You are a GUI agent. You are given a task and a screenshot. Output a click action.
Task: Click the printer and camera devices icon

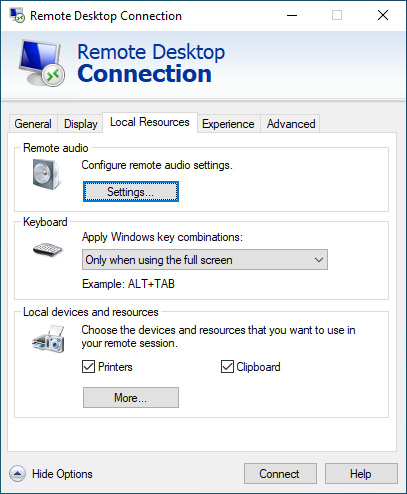[x=48, y=339]
